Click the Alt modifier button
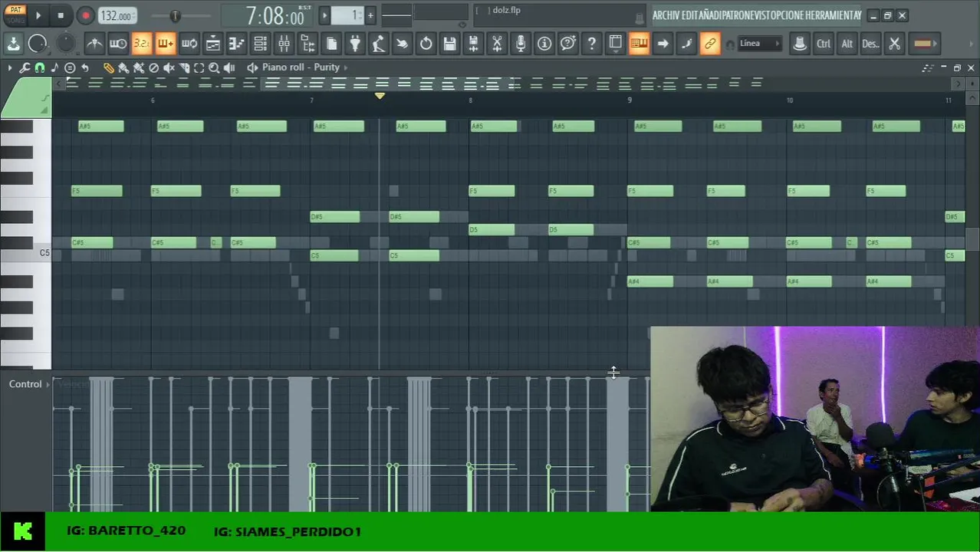Screen dimensions: 980x552 tap(847, 44)
